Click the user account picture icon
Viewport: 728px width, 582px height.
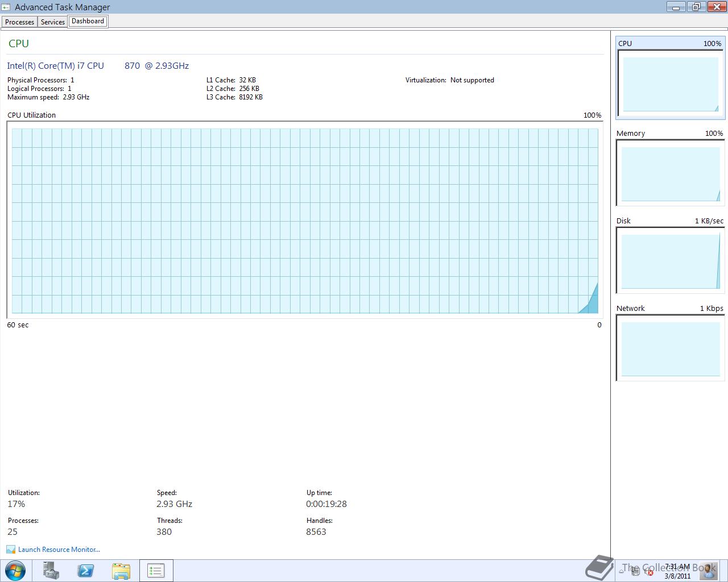708,569
